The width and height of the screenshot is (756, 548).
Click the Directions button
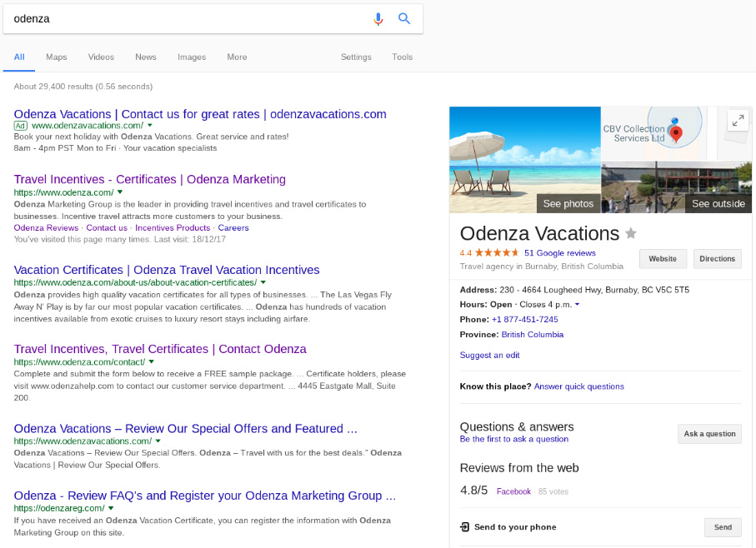point(718,258)
